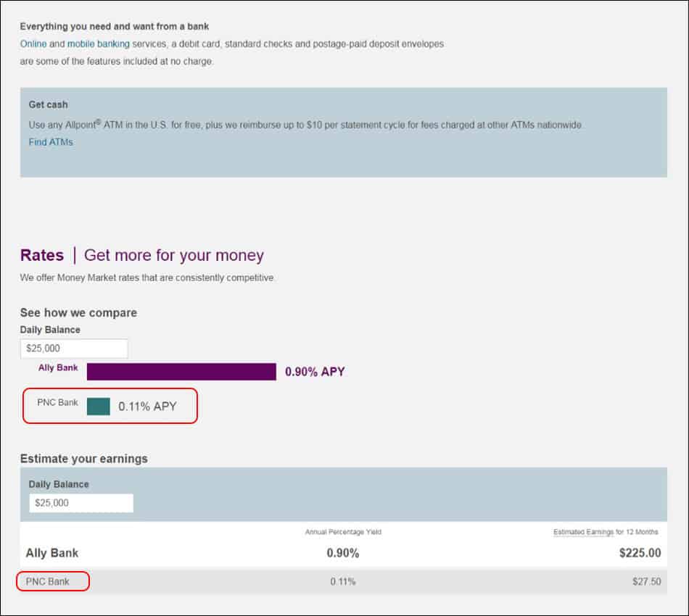Open the Online banking link
The image size is (689, 616).
tap(33, 44)
